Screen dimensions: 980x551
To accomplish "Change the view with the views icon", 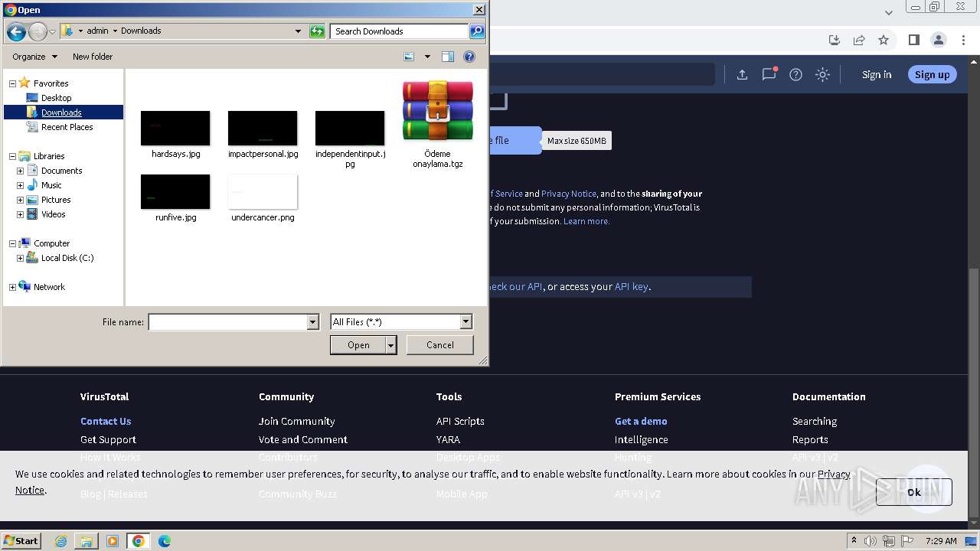I will click(409, 57).
